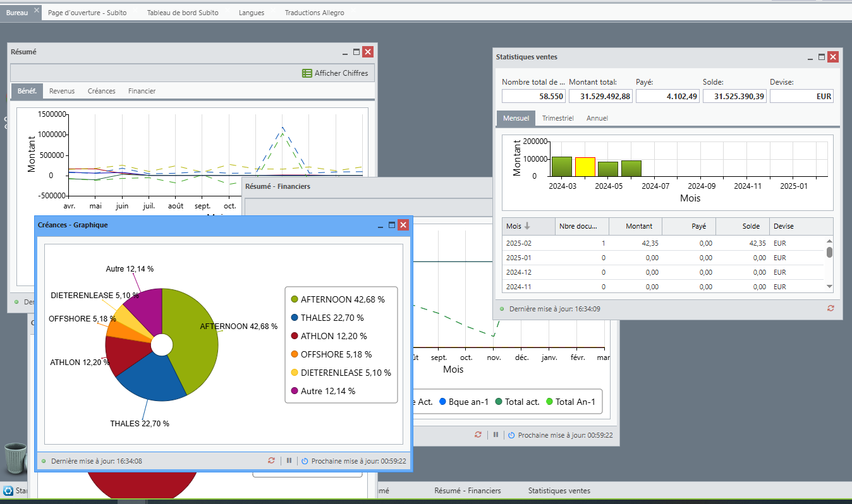Select the Mensuel statistics tab
The image size is (852, 504).
click(516, 118)
